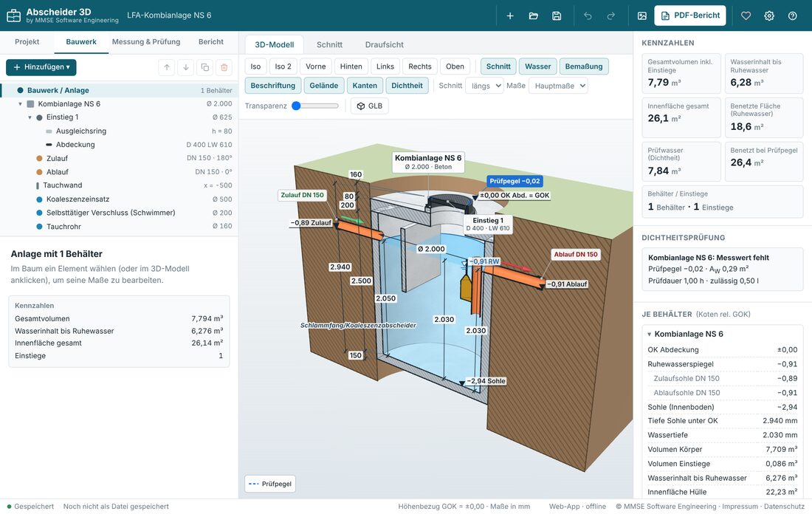
Task: Open the Datenschutz link
Action: 784,506
